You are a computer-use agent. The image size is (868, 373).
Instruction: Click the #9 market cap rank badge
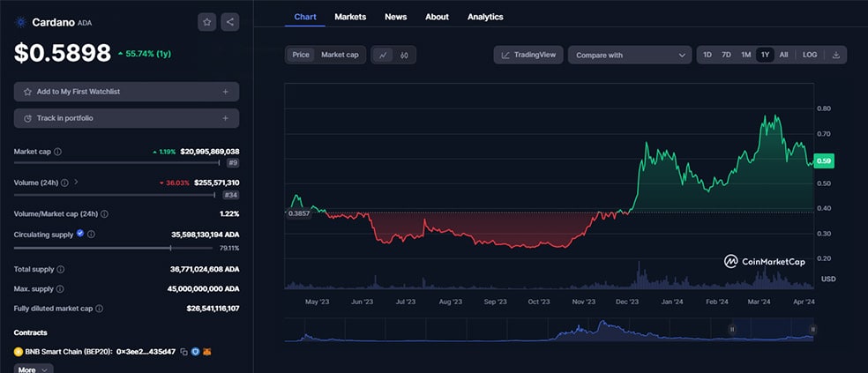point(233,164)
